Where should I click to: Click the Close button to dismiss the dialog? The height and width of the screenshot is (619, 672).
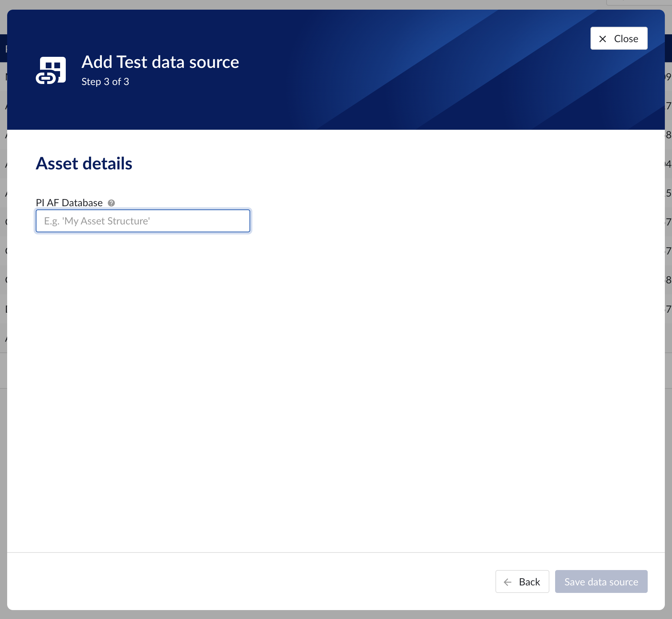(x=618, y=38)
